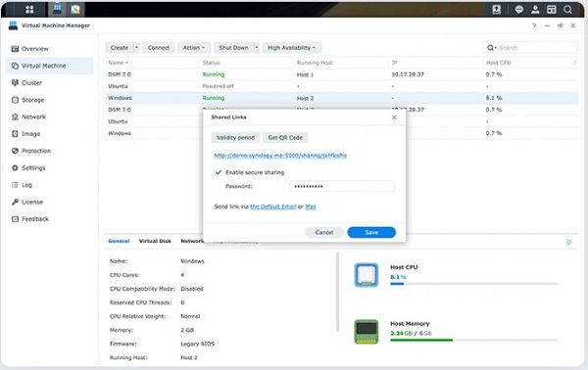
Task: Open the High Availability dropdown
Action: [291, 48]
